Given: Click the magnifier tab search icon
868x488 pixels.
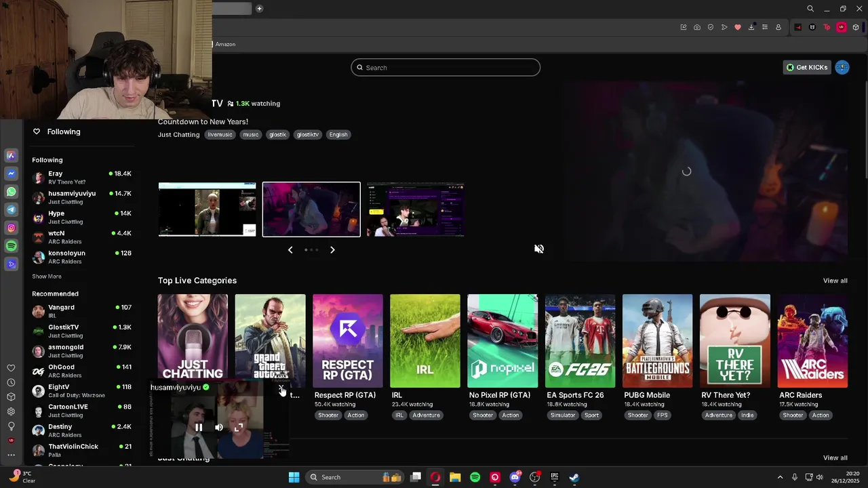Looking at the screenshot, I should click(810, 9).
